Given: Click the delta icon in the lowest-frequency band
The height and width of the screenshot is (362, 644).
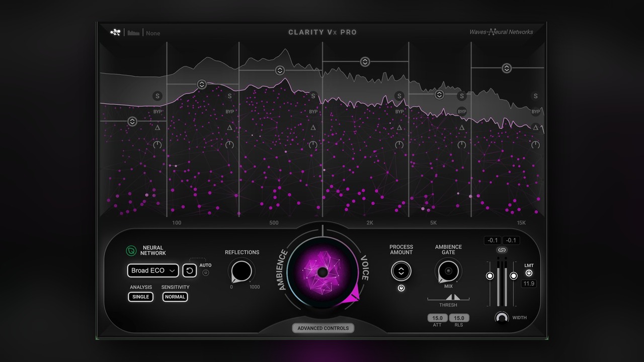Looking at the screenshot, I should click(x=157, y=128).
